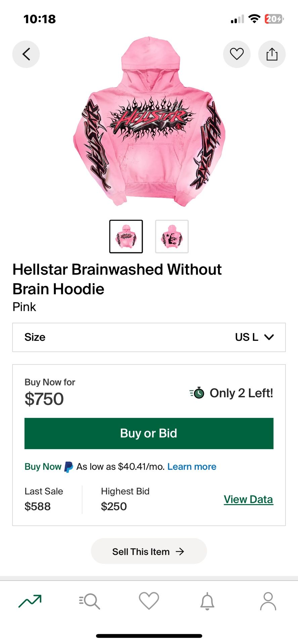Tap Sell This Item
The height and width of the screenshot is (644, 298).
[x=149, y=551]
